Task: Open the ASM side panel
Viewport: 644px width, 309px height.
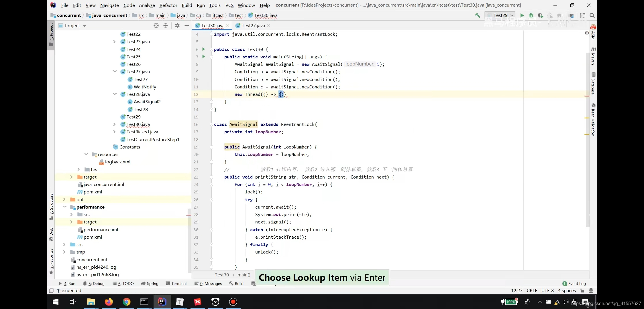Action: coord(593,32)
